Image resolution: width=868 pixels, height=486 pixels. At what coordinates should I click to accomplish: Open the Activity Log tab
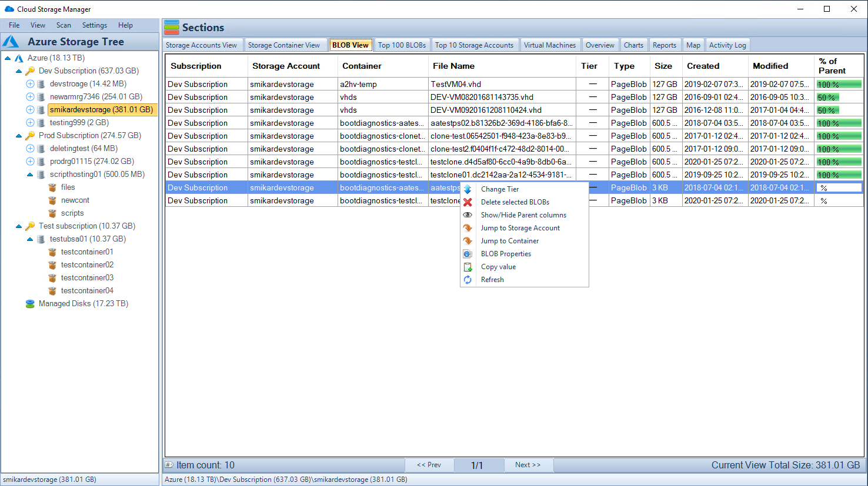[x=727, y=45]
